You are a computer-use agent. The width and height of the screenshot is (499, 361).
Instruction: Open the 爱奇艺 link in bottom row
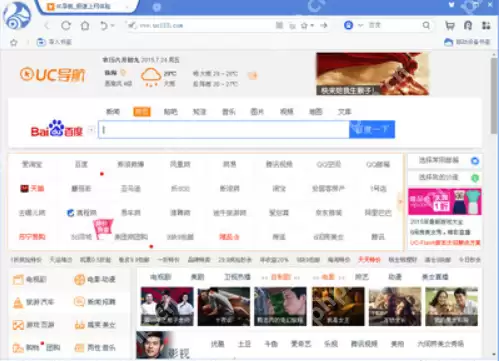(x=301, y=344)
